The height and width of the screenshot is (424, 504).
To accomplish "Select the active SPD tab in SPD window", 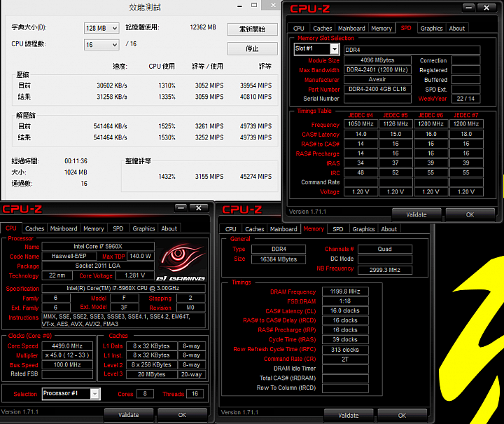I will [406, 28].
